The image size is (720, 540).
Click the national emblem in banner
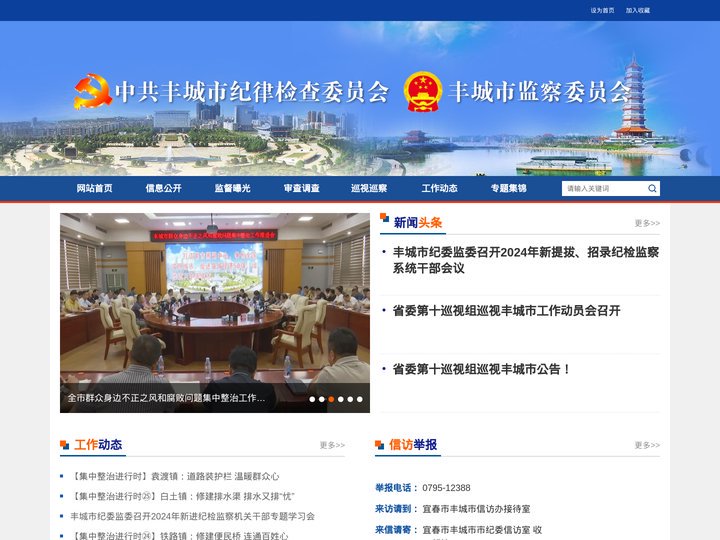coord(422,92)
